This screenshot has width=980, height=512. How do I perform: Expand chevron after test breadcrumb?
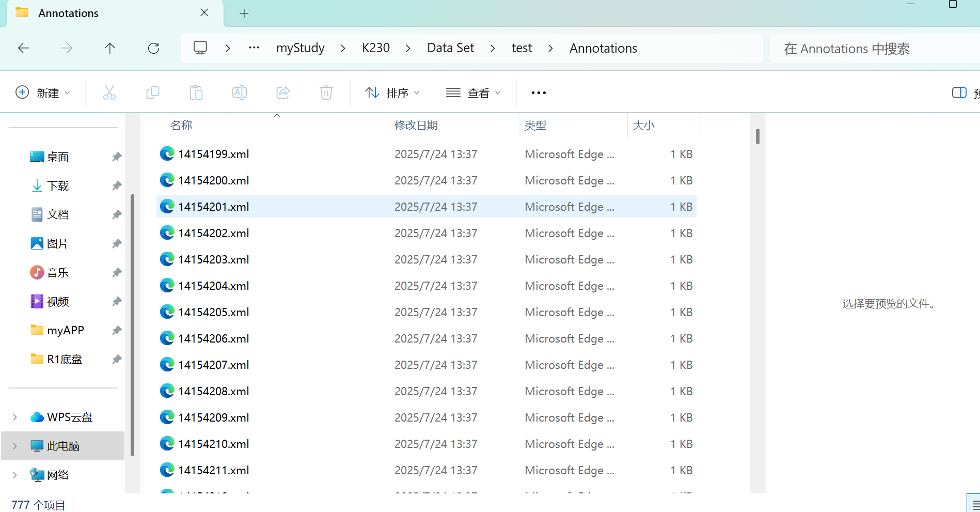[550, 48]
